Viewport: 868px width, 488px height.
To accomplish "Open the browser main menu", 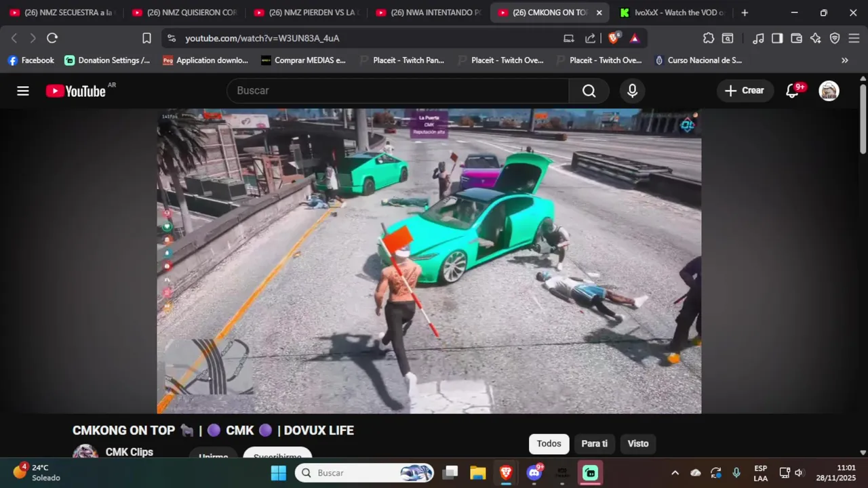I will pyautogui.click(x=854, y=38).
